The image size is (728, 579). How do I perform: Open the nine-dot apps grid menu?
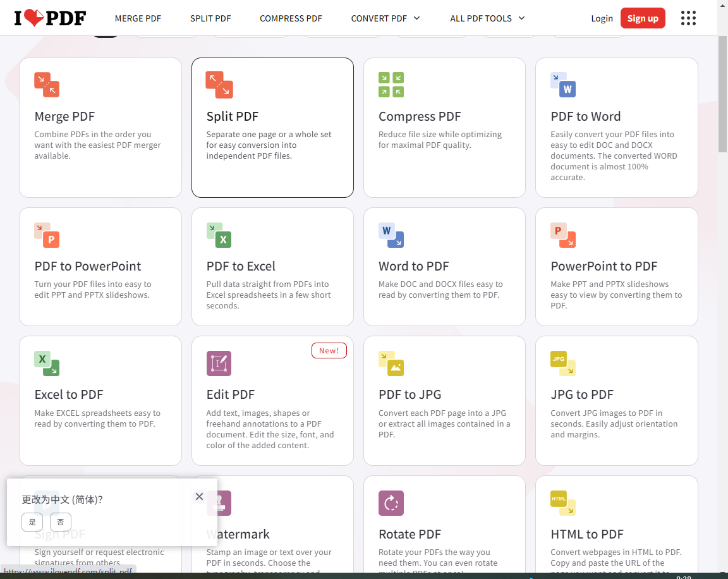tap(689, 18)
